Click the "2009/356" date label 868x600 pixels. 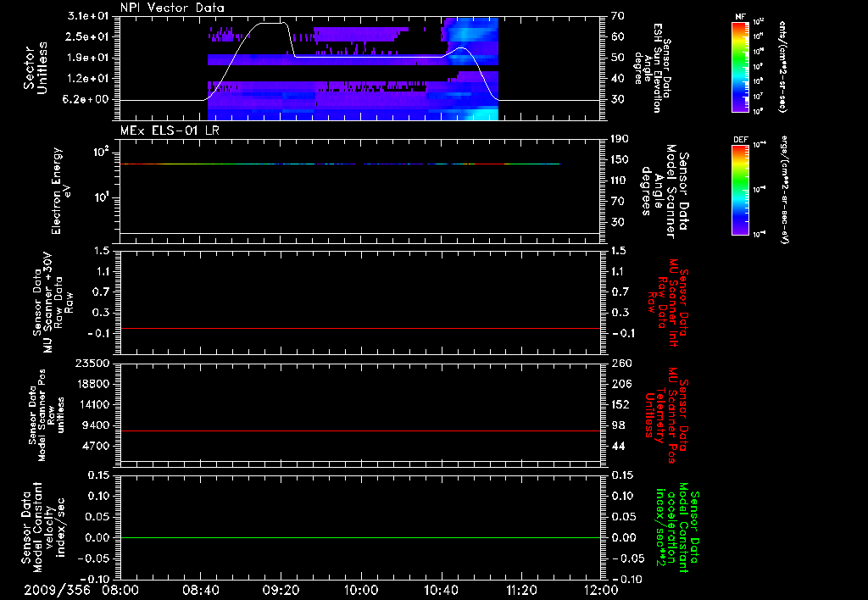[x=57, y=590]
